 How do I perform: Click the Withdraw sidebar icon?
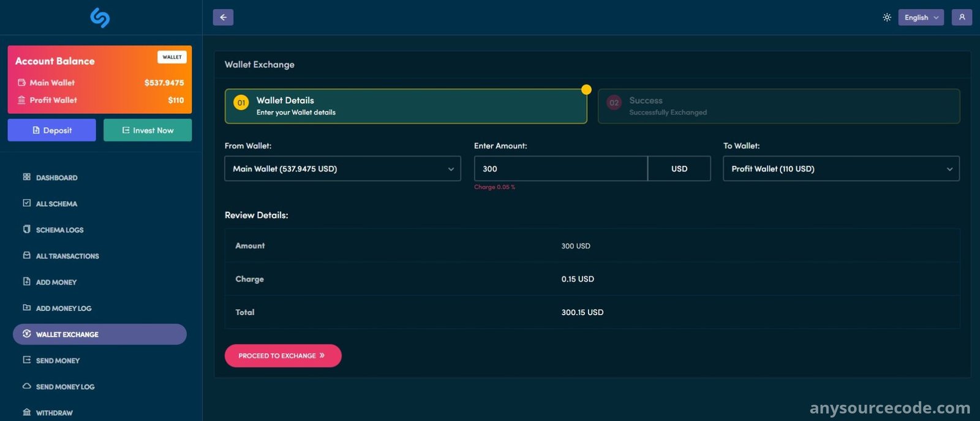[26, 412]
